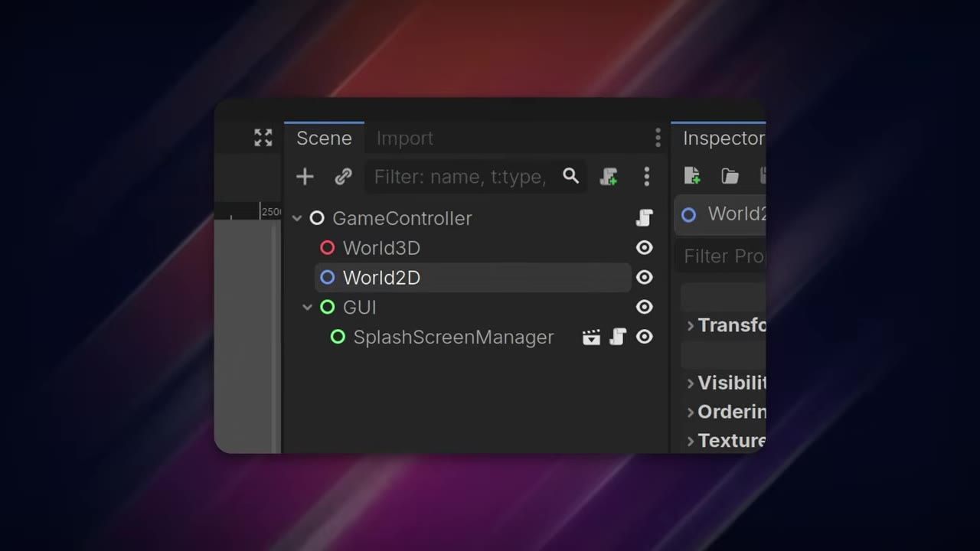This screenshot has height=551, width=980.
Task: Select the GUI node name
Action: (x=359, y=307)
